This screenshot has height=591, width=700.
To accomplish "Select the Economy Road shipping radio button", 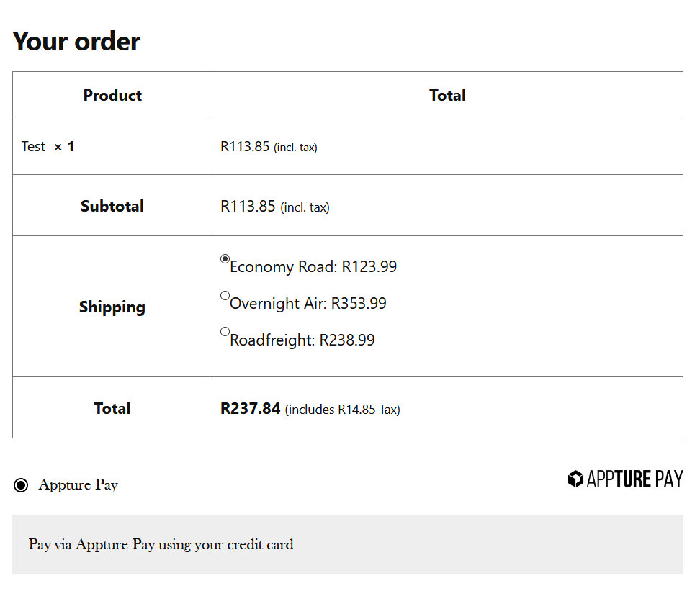I will tap(225, 259).
